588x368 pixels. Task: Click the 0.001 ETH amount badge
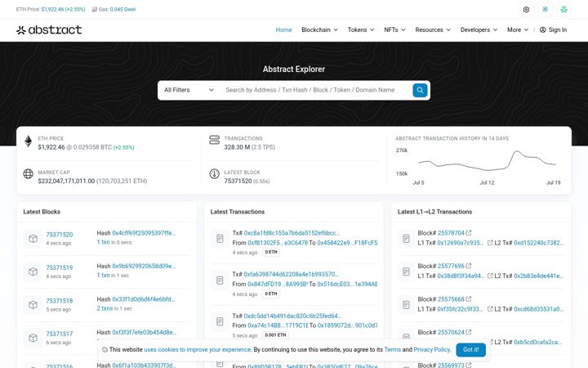tap(276, 335)
